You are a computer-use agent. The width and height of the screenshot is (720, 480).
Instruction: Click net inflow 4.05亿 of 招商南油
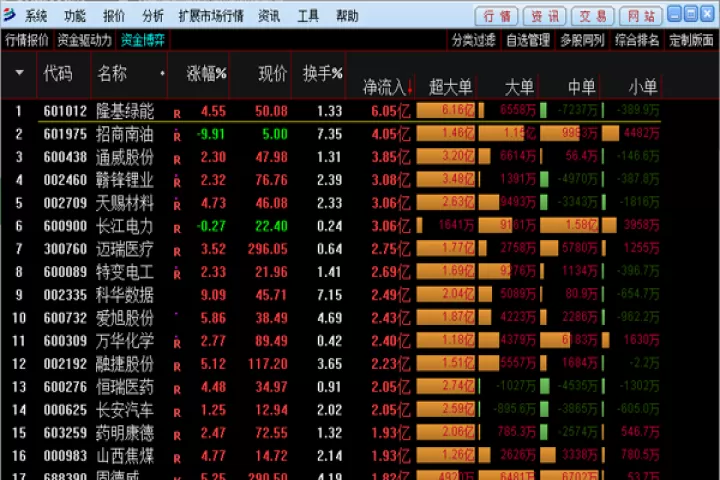[391, 134]
